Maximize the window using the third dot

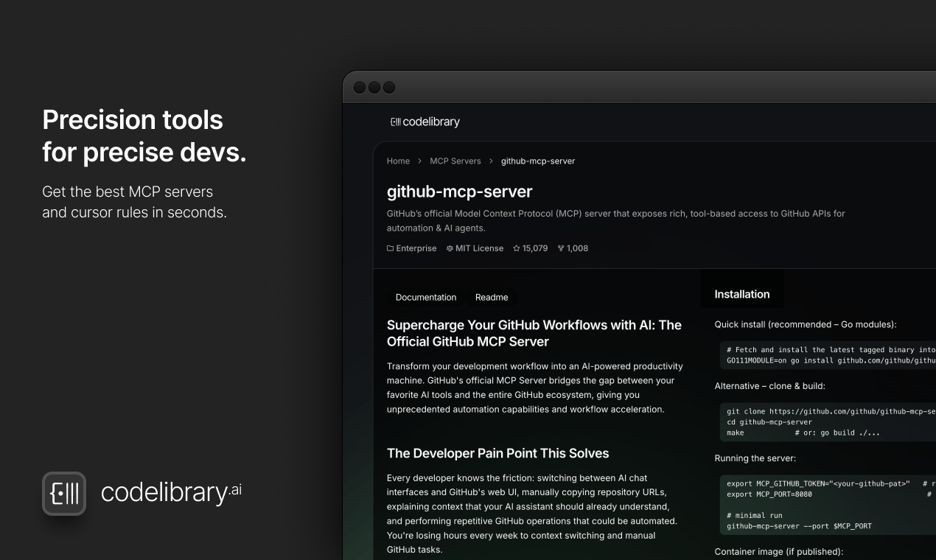[389, 88]
